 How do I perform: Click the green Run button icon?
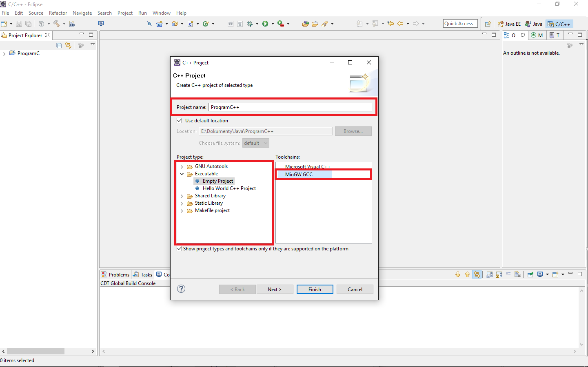[265, 24]
